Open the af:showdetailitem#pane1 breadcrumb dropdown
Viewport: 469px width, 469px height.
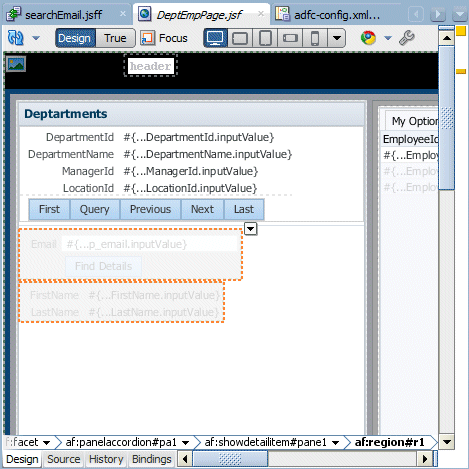click(x=336, y=443)
